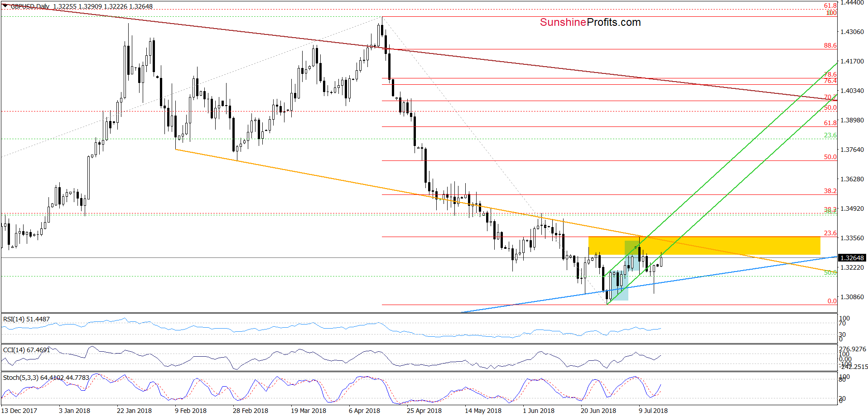Screen dimensions: 868x417
Task: Click the 0.0 Fibonacci level label
Action: click(x=832, y=301)
